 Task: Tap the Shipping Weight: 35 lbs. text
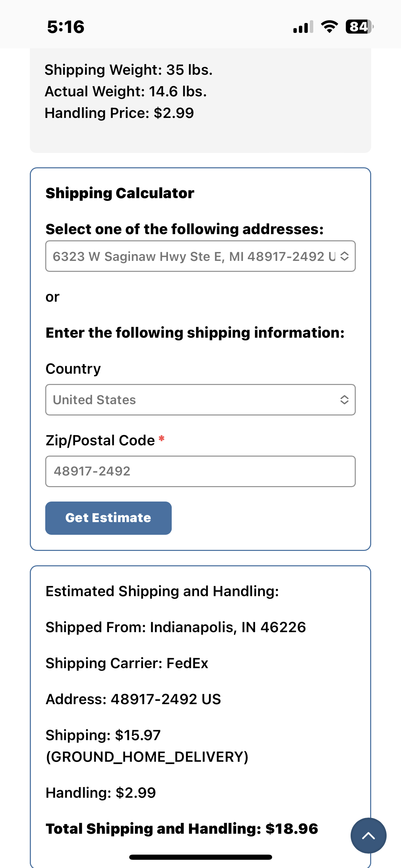pyautogui.click(x=129, y=70)
